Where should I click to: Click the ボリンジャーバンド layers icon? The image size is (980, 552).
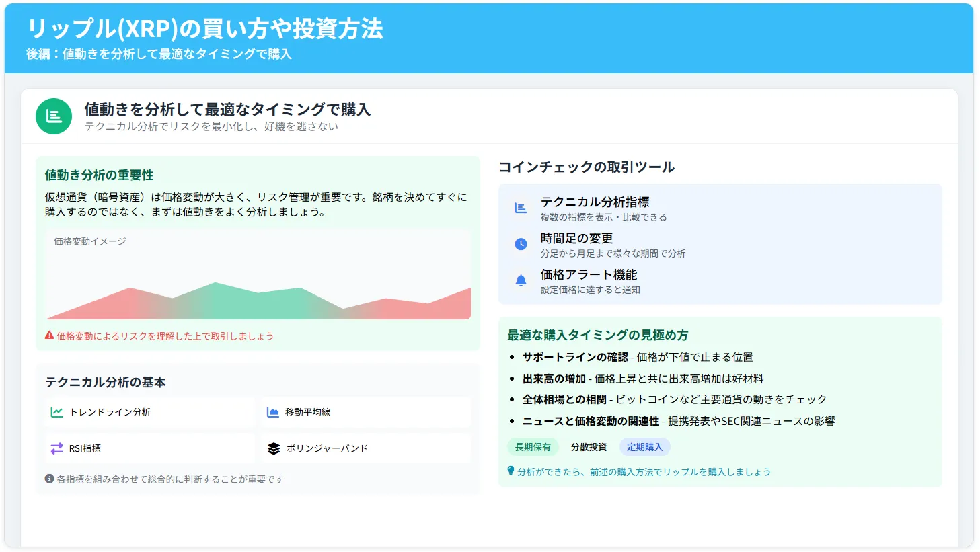click(x=274, y=448)
